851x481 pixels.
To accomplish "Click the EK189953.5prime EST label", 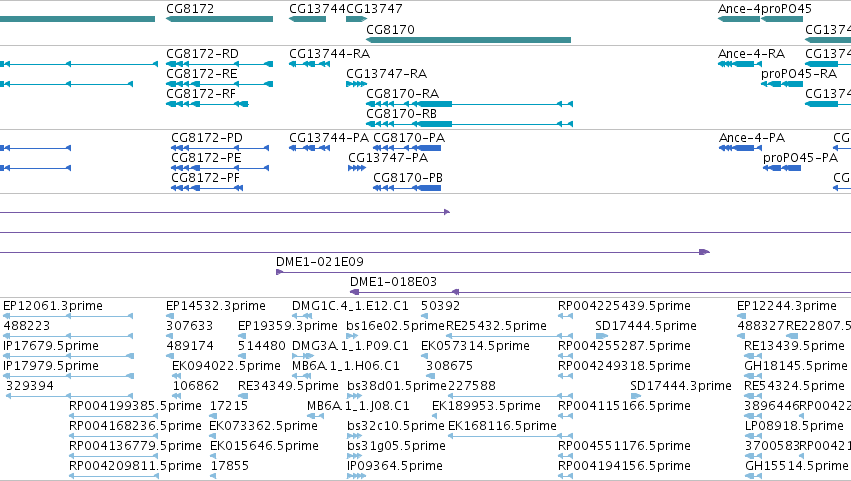I will click(x=486, y=406).
